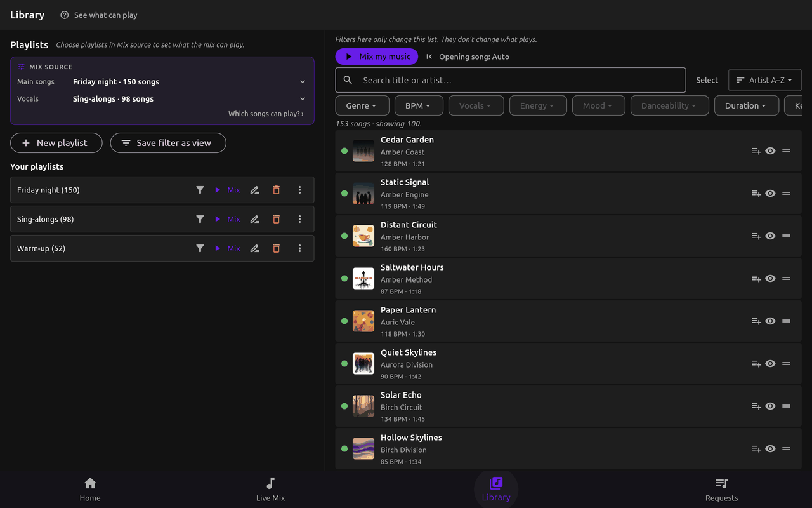
Task: Click drag handle on Cedar Garden row
Action: [x=786, y=151]
